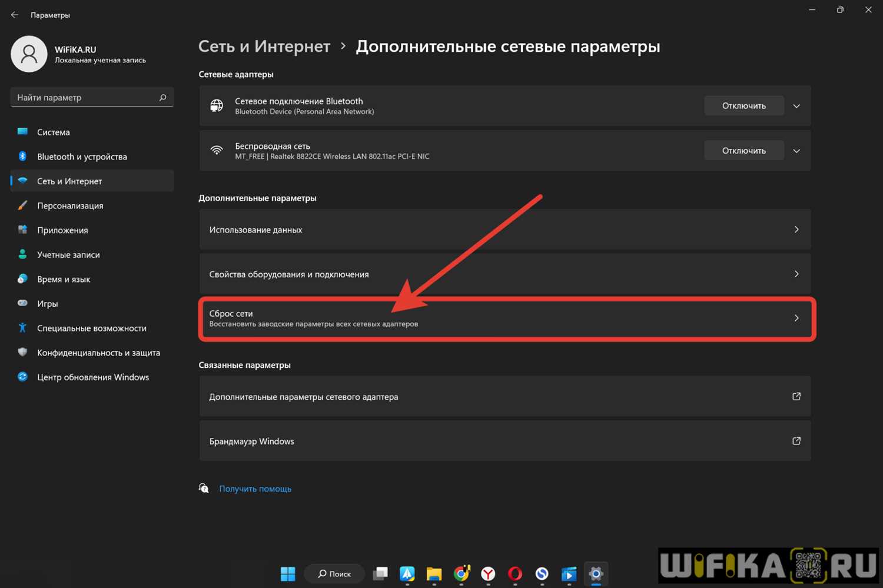
Task: Select Сеть и Интернет in sidebar
Action: pos(92,181)
